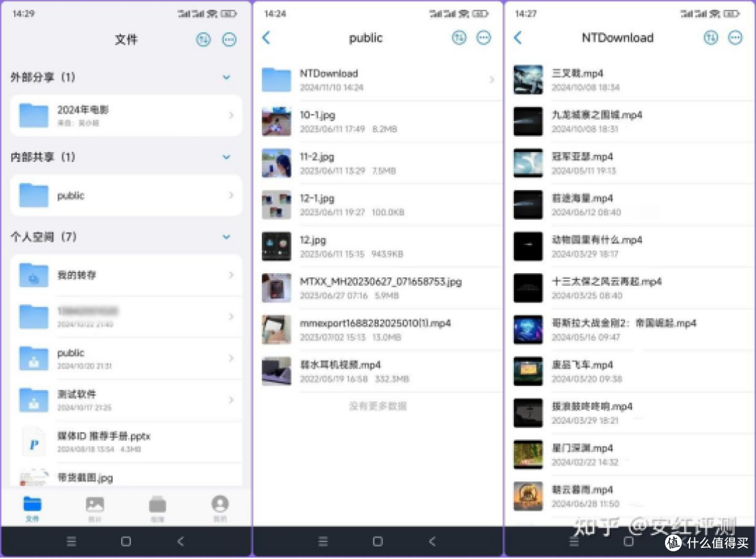Open more options on NTDownload screen
The width and height of the screenshot is (756, 559).
[735, 38]
